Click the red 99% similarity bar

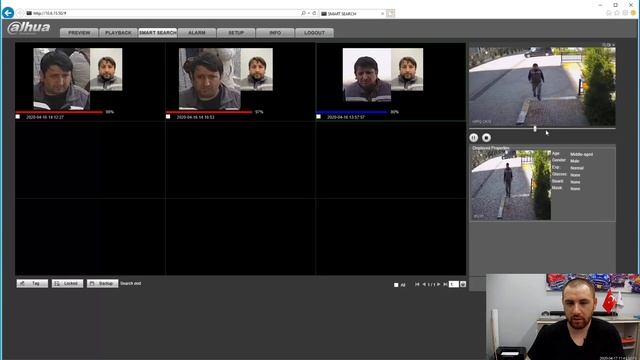click(59, 112)
